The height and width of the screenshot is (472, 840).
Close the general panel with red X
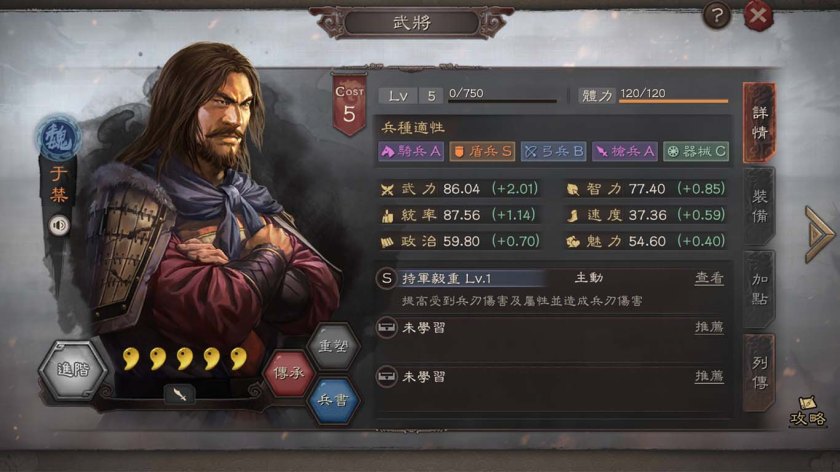pos(758,16)
